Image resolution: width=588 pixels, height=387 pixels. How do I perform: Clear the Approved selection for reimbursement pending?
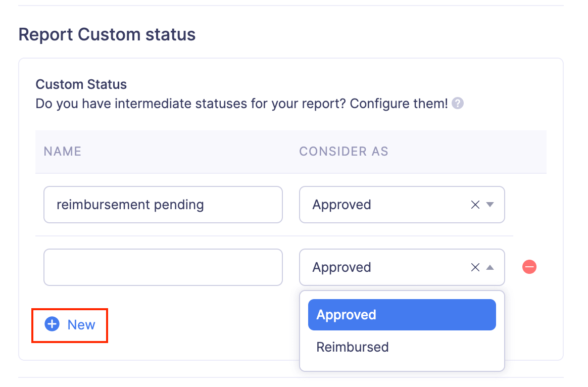pos(475,205)
